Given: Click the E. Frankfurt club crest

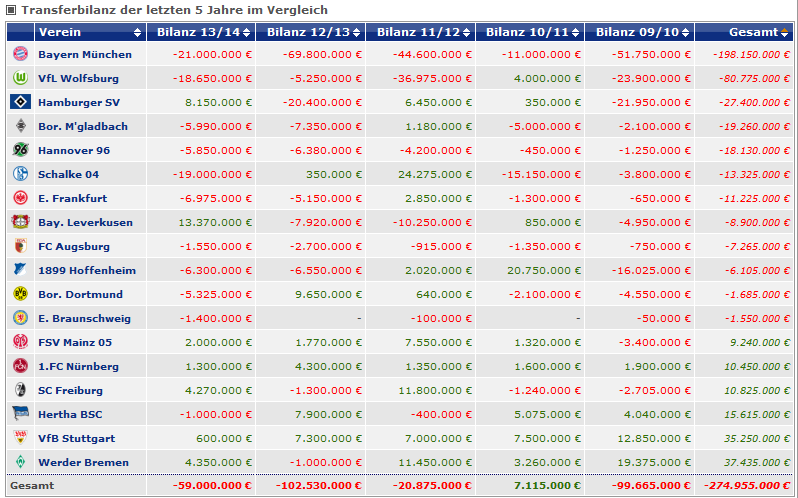Looking at the screenshot, I should (x=20, y=198).
